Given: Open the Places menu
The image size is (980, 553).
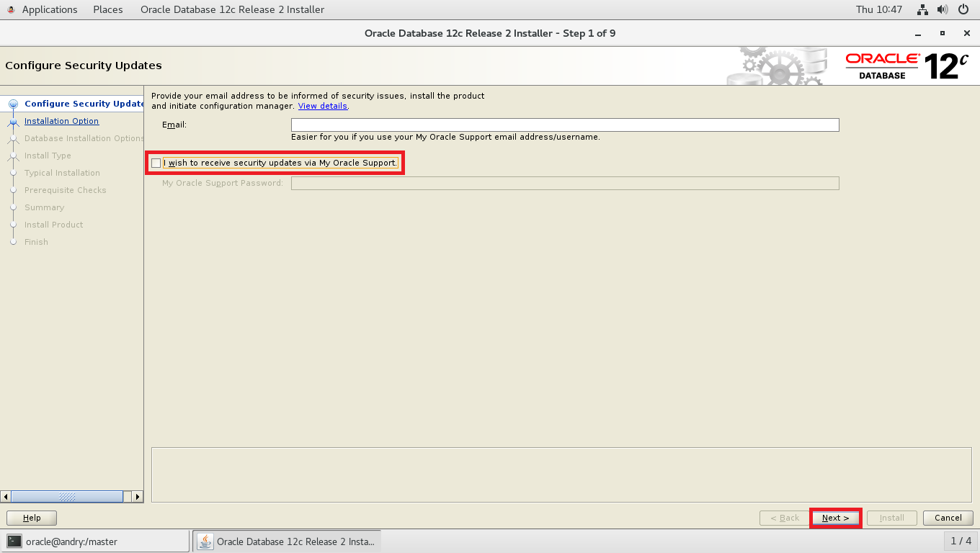Looking at the screenshot, I should (x=107, y=9).
